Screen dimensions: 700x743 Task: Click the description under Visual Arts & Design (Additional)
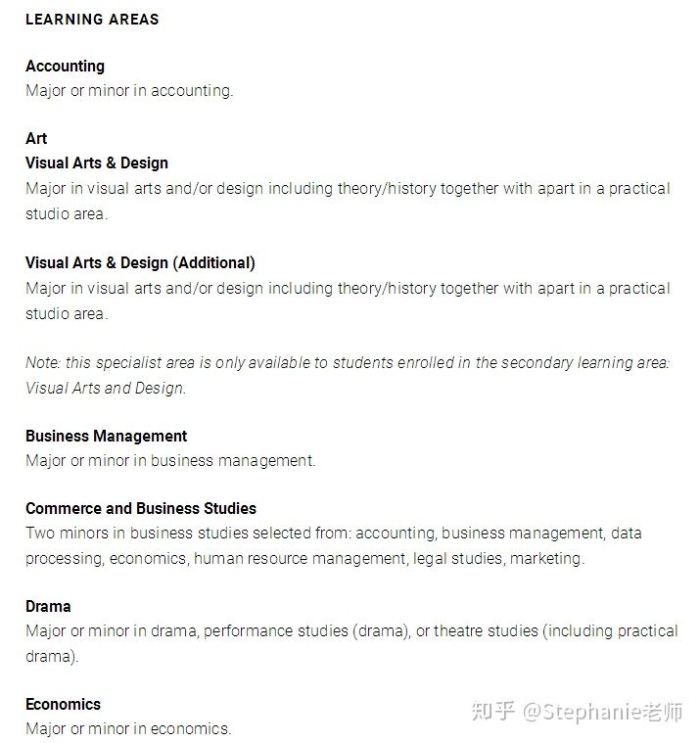tap(348, 301)
